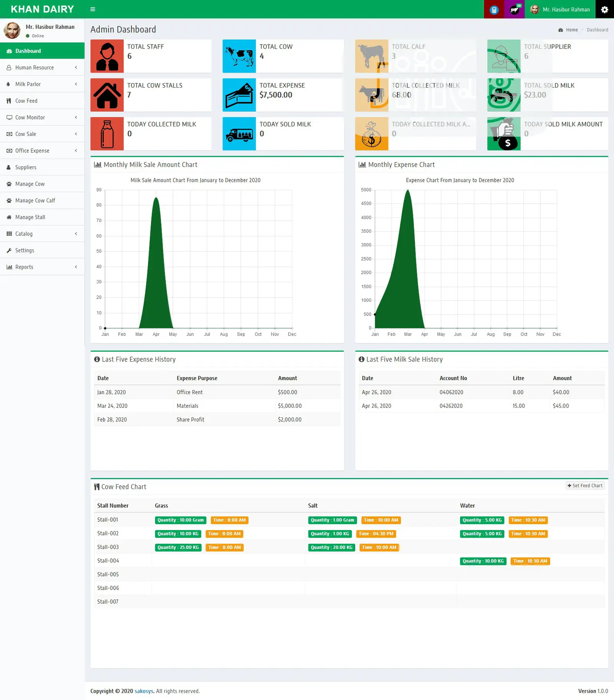Select the Office Rent expense cell
614x700 pixels.
click(x=224, y=392)
